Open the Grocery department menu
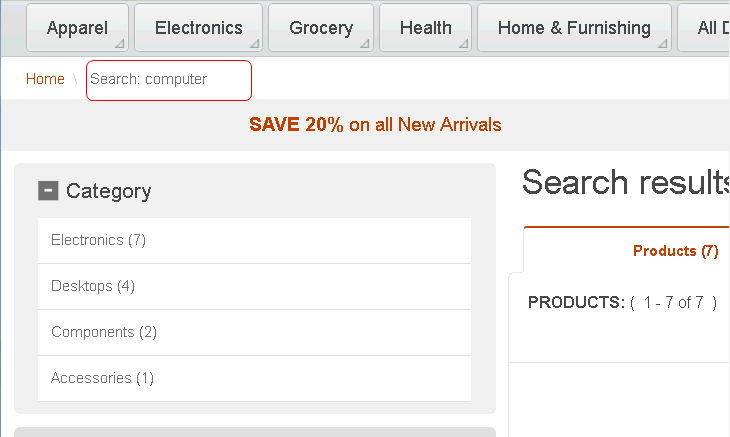This screenshot has height=437, width=730. click(x=320, y=28)
